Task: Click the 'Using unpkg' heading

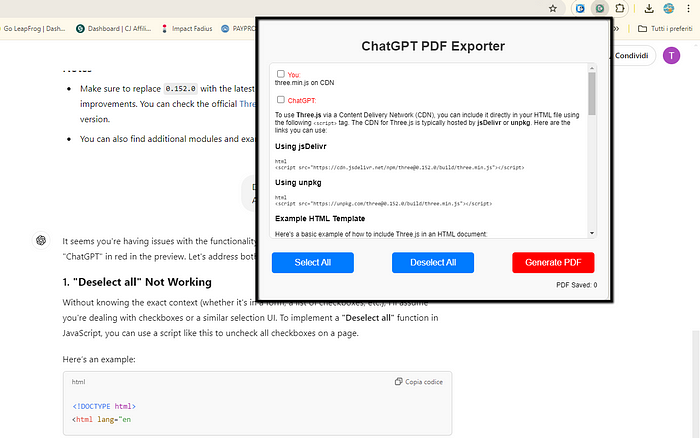Action: coord(298,182)
